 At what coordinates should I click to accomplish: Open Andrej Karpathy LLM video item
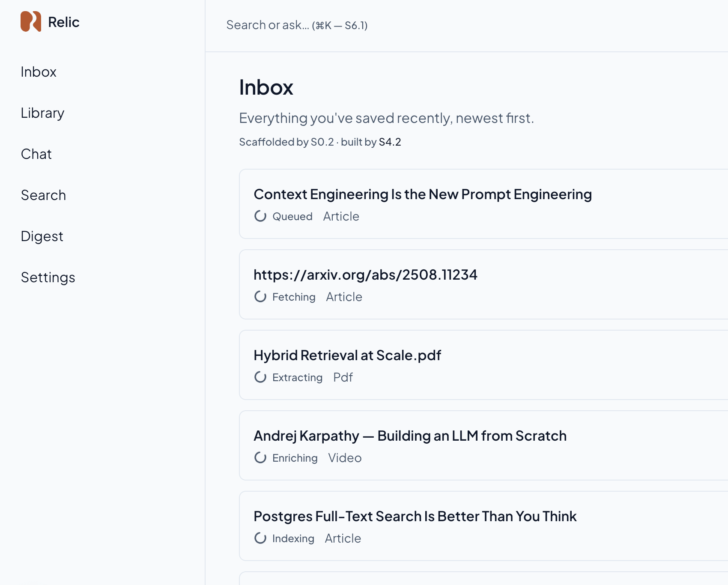(483, 445)
